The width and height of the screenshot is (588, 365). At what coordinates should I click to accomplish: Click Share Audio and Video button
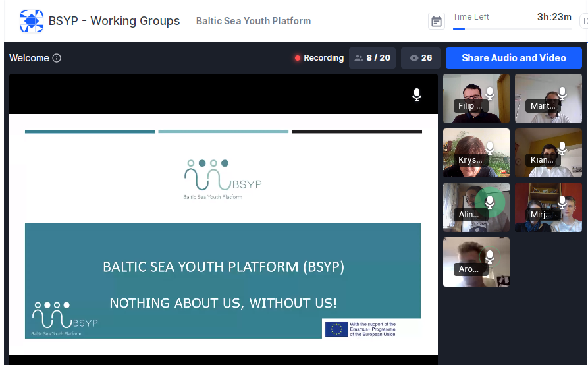click(x=514, y=58)
